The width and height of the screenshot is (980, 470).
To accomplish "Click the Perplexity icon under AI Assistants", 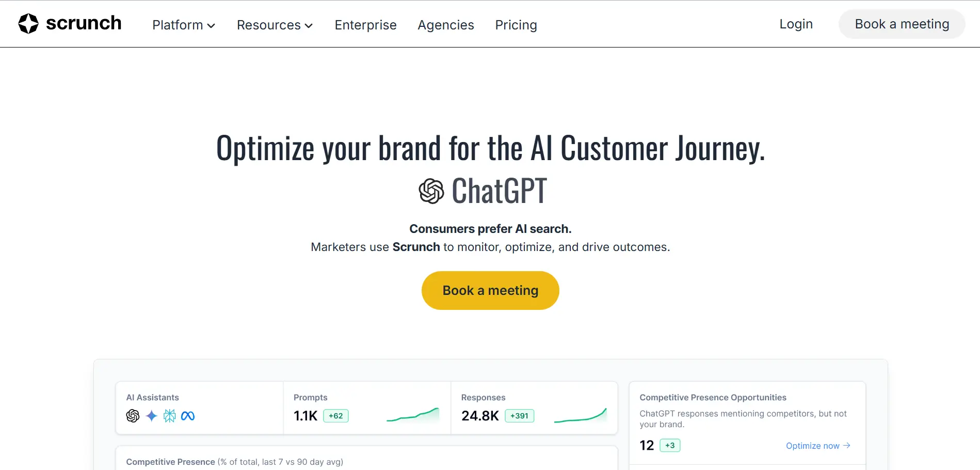I will [x=169, y=416].
